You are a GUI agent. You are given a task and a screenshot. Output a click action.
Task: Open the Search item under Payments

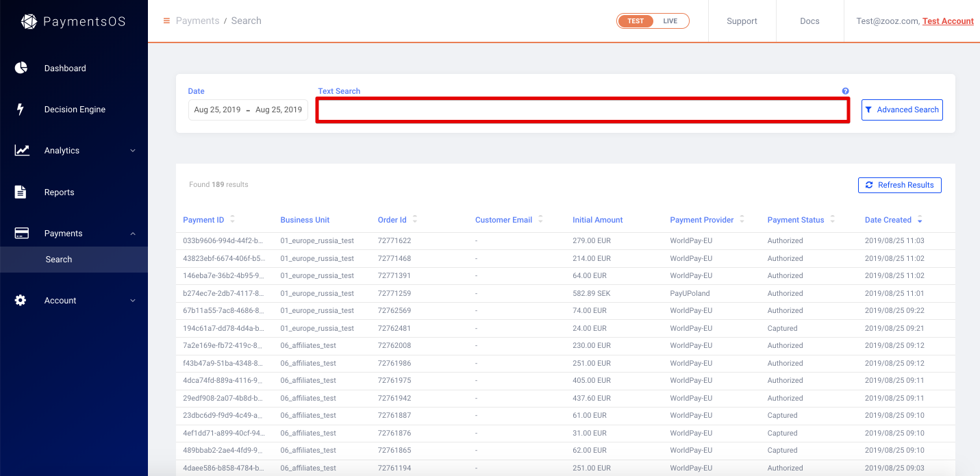(59, 260)
